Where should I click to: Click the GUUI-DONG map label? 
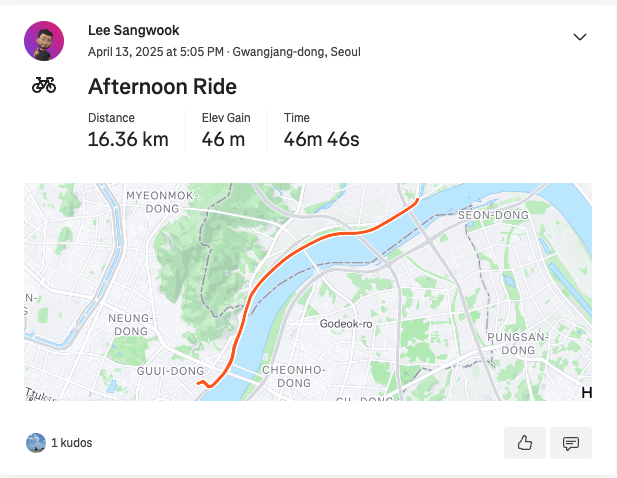point(170,371)
